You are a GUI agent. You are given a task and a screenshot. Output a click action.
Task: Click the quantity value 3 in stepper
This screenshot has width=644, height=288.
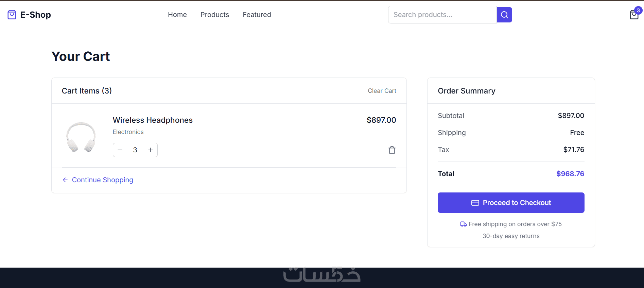click(x=135, y=150)
